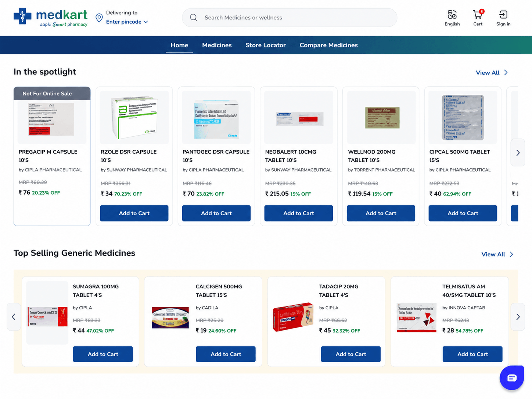Go to the Home tab
Image resolution: width=532 pixels, height=399 pixels.
tap(179, 45)
